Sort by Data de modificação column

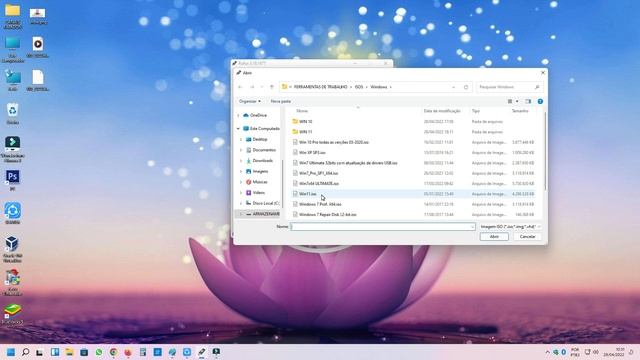coord(442,111)
